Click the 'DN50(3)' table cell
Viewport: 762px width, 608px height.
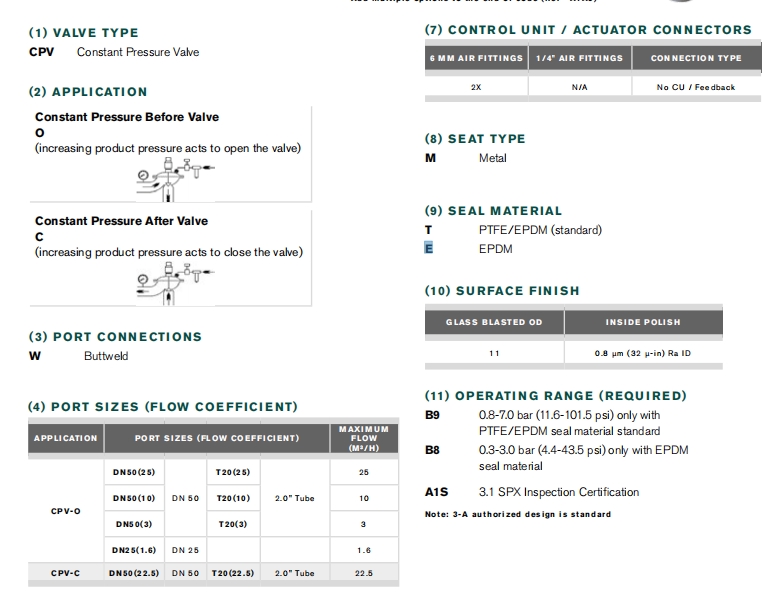pyautogui.click(x=134, y=524)
